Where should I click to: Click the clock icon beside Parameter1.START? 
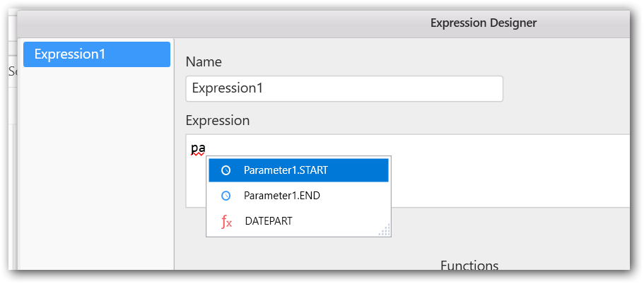pyautogui.click(x=226, y=170)
